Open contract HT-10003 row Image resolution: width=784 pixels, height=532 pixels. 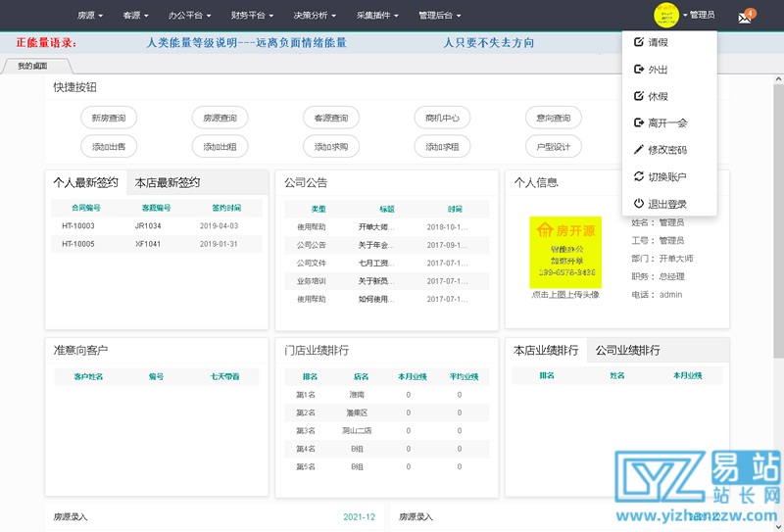(157, 226)
